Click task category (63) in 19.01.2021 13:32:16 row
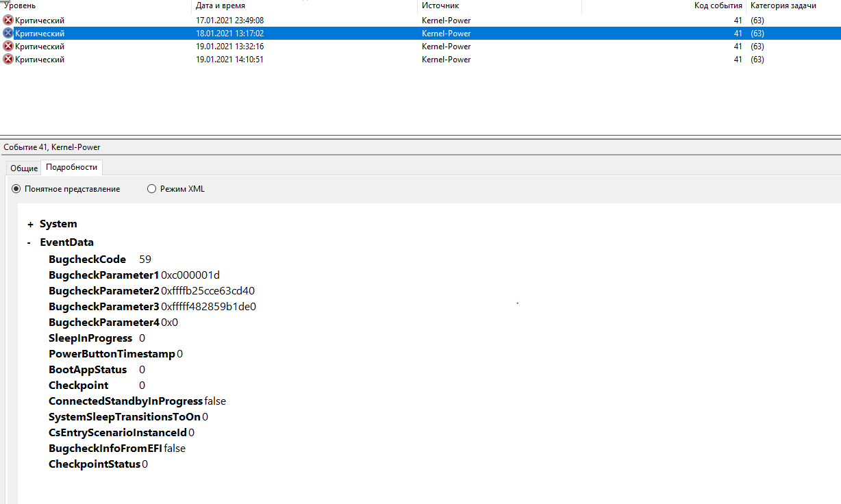This screenshot has height=504, width=841. [x=757, y=47]
